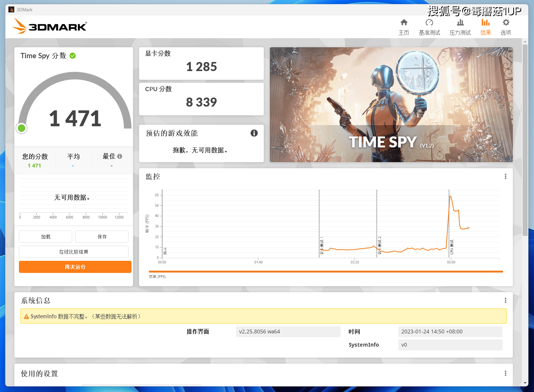Switch to the 结果 tab label
The image size is (534, 392).
486,33
